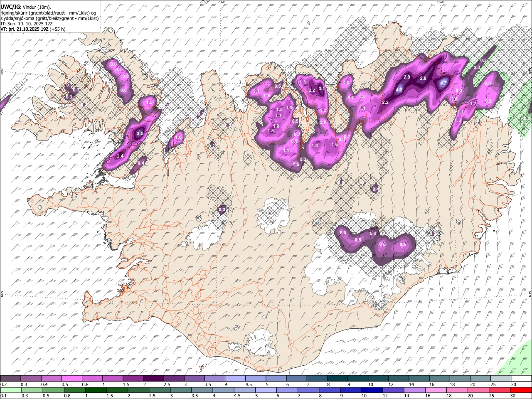
Task: Select the 'slydda/snjókoma' legend description line
Action: tap(49, 18)
